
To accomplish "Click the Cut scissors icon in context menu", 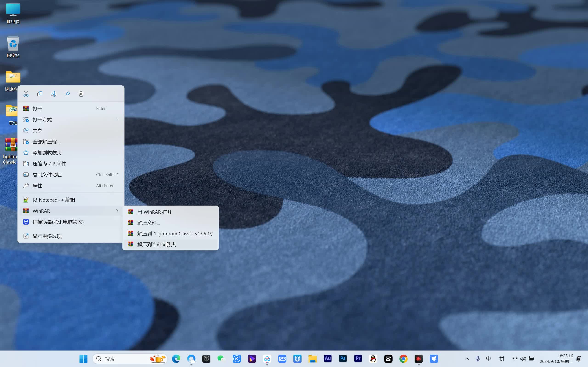I will 26,94.
